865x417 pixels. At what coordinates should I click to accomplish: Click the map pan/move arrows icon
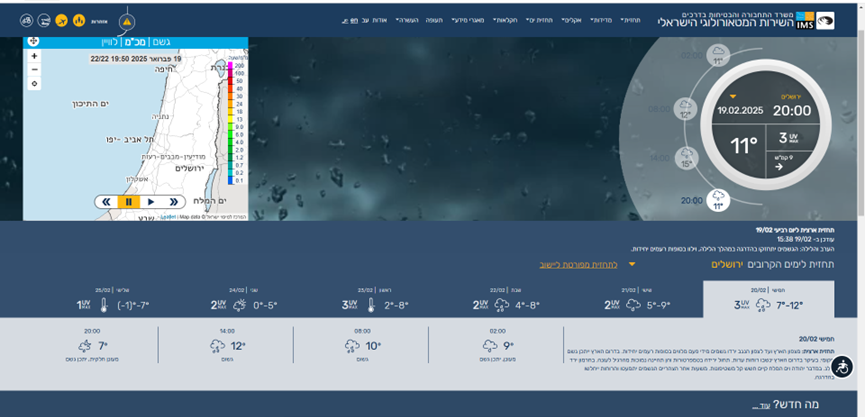(x=34, y=41)
